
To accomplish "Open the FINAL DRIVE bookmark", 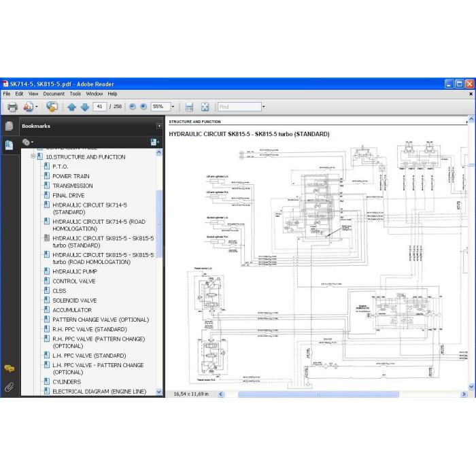I will coord(68,196).
